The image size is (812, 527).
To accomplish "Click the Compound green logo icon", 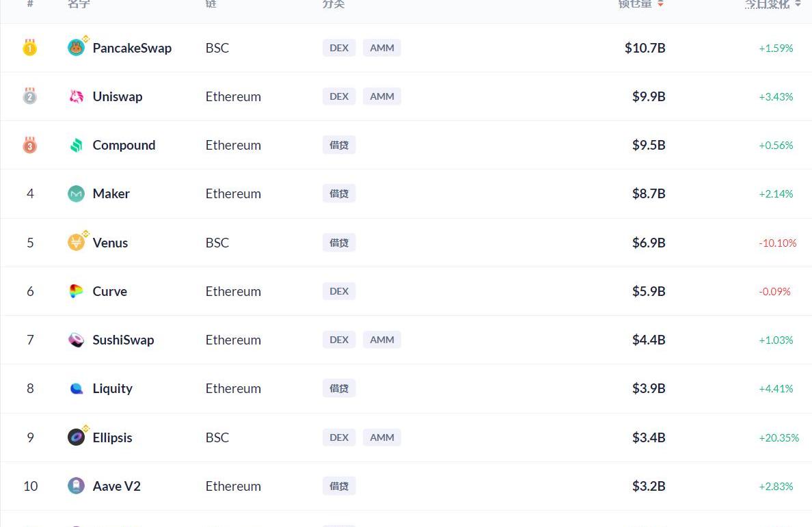I will [76, 145].
